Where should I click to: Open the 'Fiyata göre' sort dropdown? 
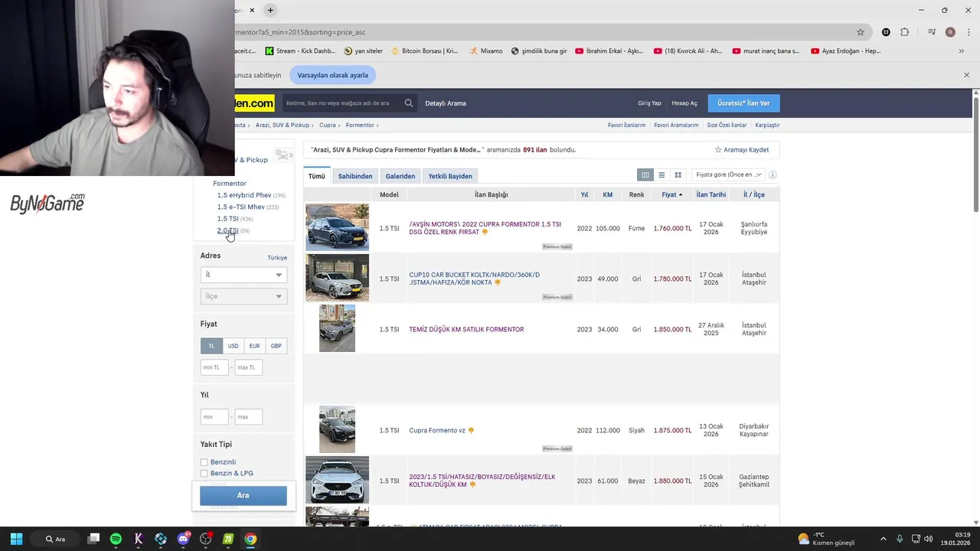(x=727, y=175)
